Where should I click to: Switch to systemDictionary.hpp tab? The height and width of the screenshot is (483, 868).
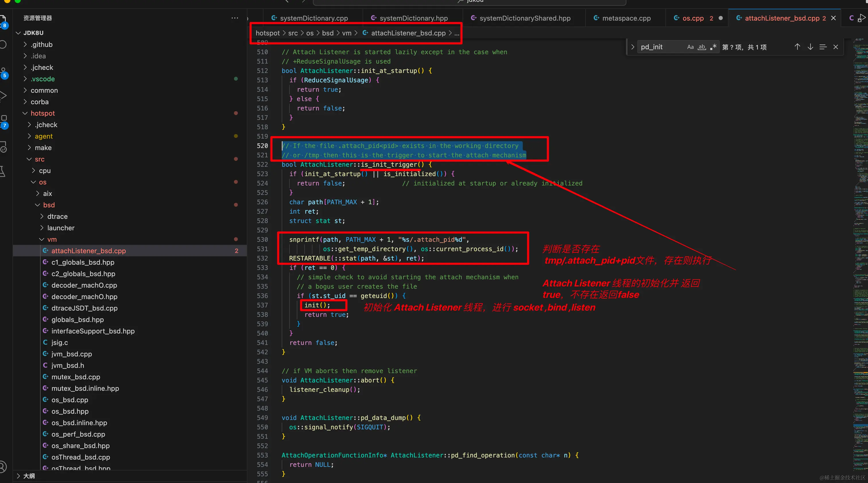[x=413, y=18]
